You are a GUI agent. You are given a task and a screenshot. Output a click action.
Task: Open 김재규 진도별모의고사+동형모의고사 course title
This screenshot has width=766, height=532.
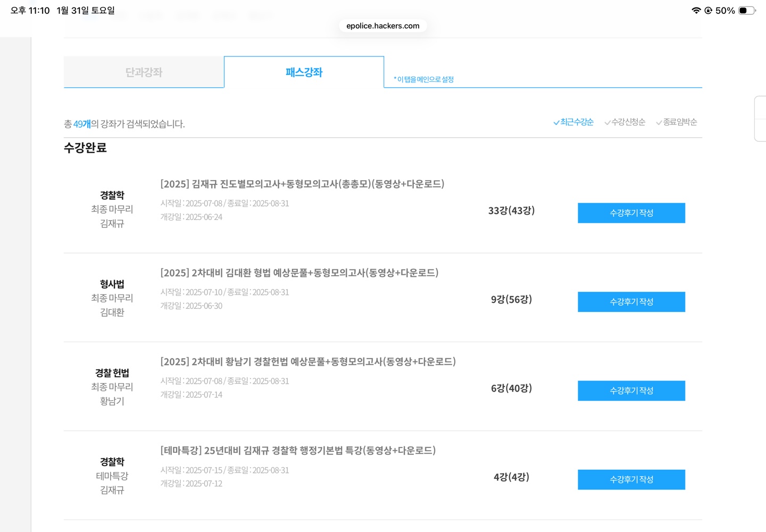tap(302, 184)
